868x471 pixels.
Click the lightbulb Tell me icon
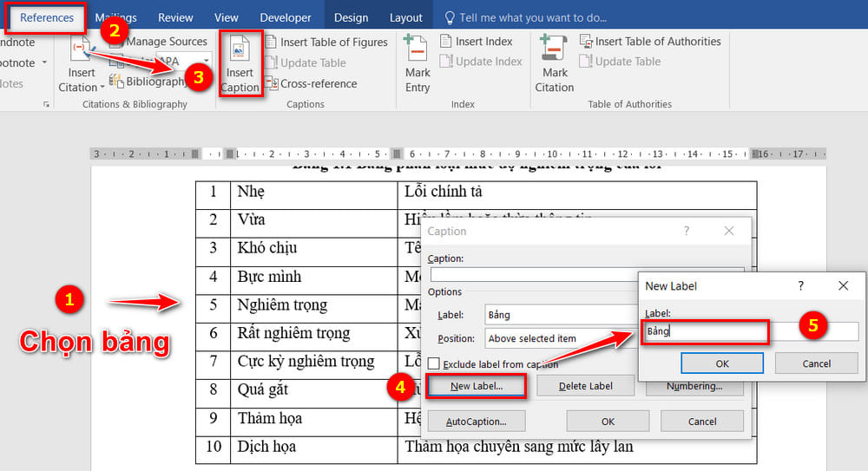point(450,17)
